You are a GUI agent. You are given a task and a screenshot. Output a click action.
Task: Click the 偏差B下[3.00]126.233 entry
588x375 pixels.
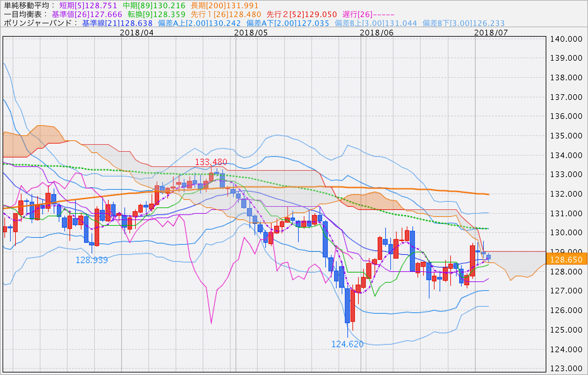click(x=464, y=23)
